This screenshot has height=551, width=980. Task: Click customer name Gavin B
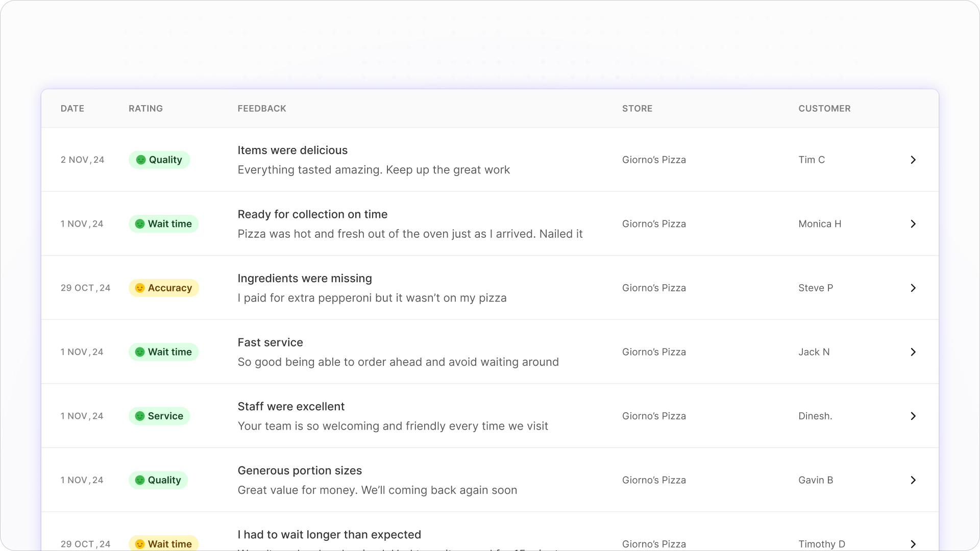(x=816, y=480)
